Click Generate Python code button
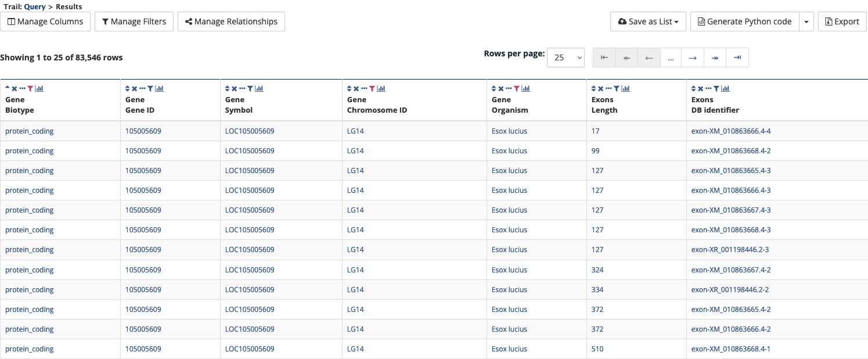The width and height of the screenshot is (868, 359). (745, 21)
